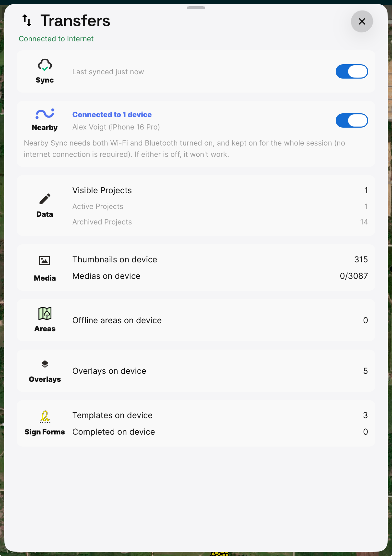The image size is (392, 556).
Task: Click the 315 thumbnails count
Action: coord(361,259)
